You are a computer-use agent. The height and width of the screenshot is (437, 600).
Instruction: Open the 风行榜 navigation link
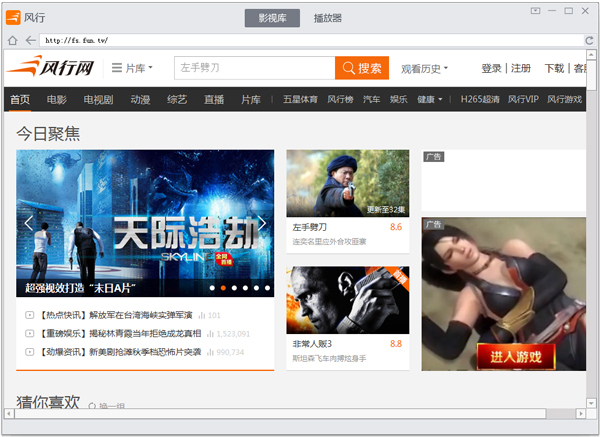pyautogui.click(x=340, y=99)
